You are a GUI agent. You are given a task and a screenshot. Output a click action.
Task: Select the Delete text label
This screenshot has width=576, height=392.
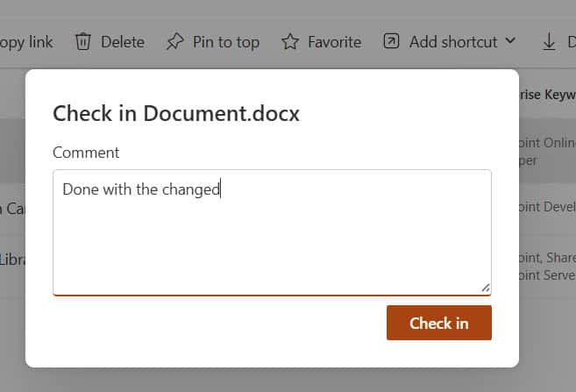tap(122, 42)
